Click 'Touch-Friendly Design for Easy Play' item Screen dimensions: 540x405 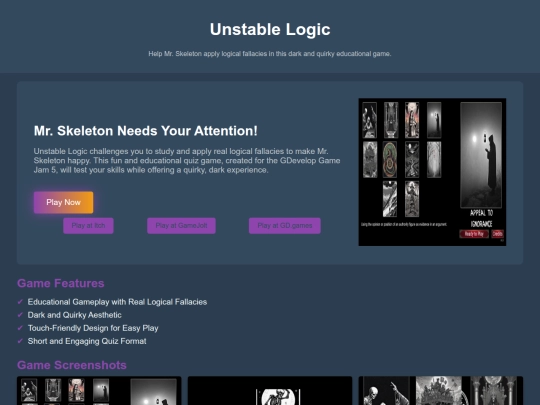tap(93, 328)
